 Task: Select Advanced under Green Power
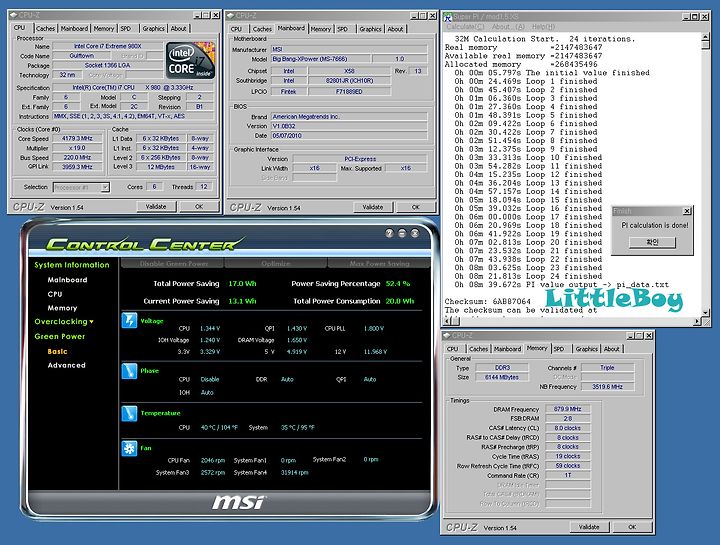67,365
